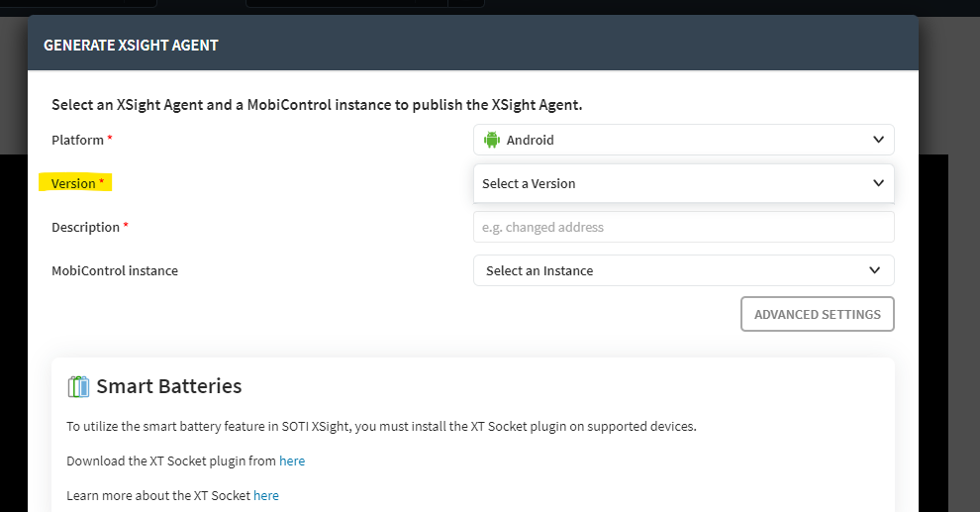The height and width of the screenshot is (512, 980).
Task: Open the Learn more about XT Socket link
Action: tap(266, 495)
